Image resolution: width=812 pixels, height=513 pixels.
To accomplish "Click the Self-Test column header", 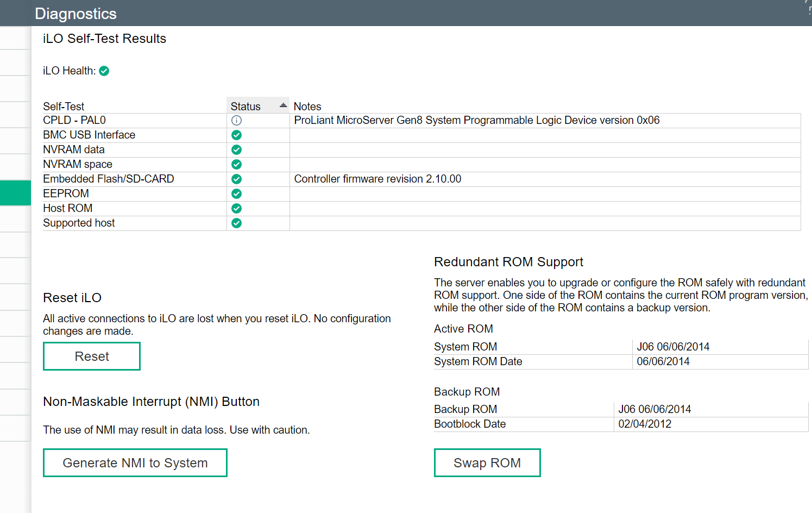I will (64, 107).
